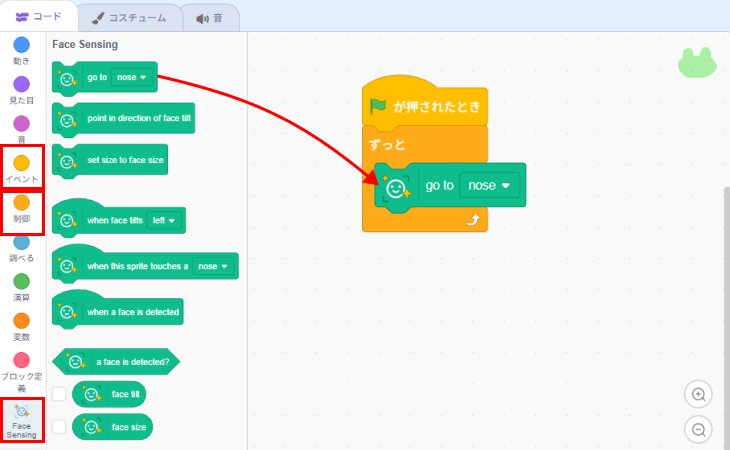Select the 動き (Motion) block category
Image resolution: width=730 pixels, height=450 pixels.
tap(22, 50)
